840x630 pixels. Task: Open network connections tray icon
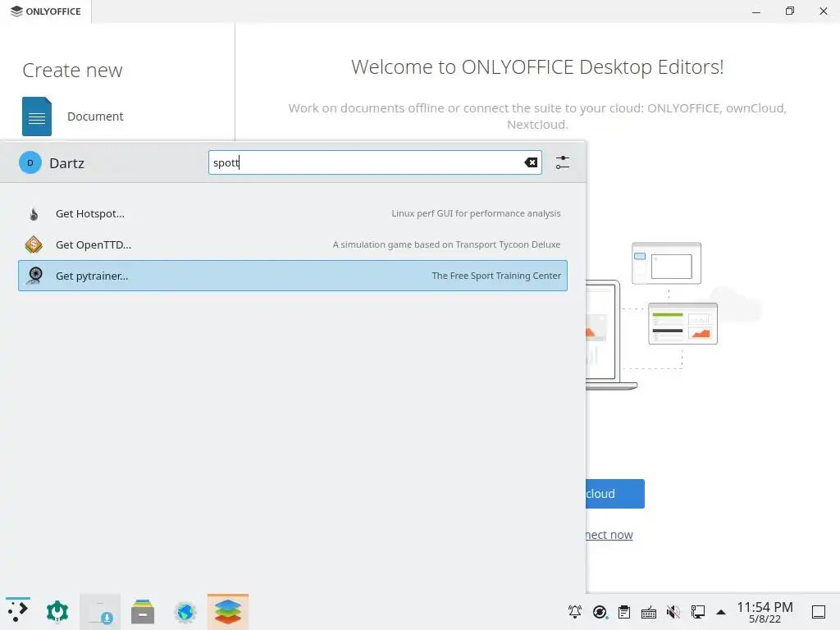point(698,612)
